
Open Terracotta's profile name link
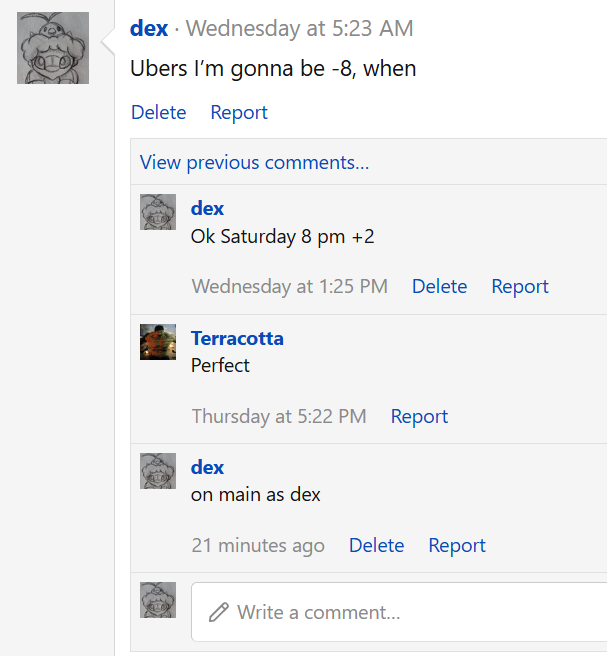click(237, 338)
